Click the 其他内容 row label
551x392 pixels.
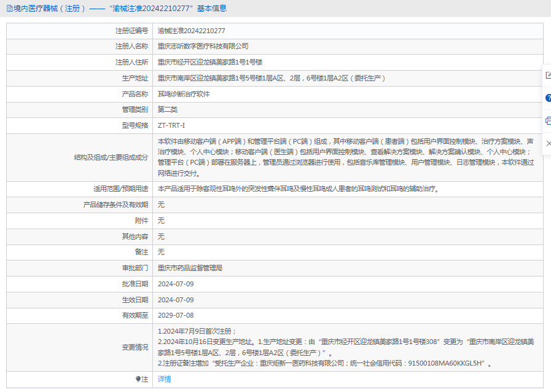[135, 237]
